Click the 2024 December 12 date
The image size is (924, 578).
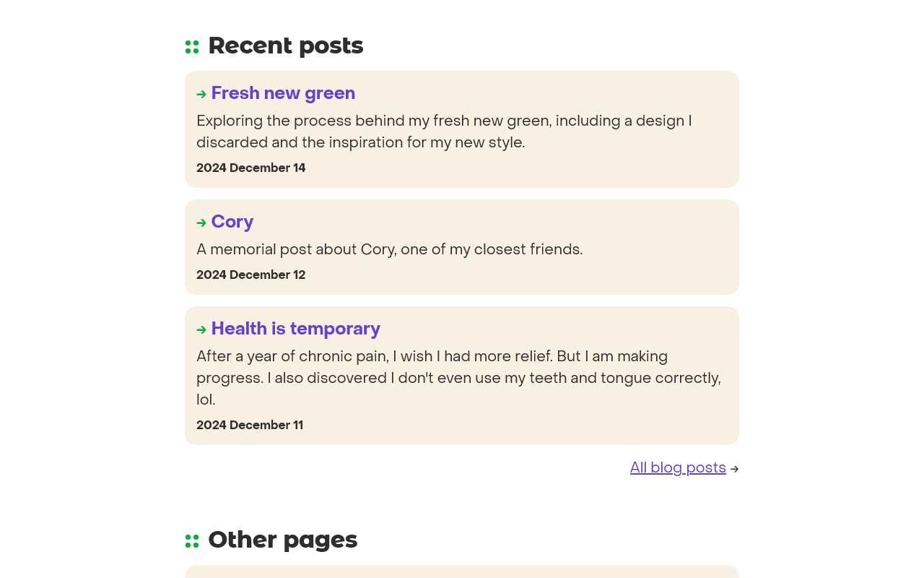251,275
